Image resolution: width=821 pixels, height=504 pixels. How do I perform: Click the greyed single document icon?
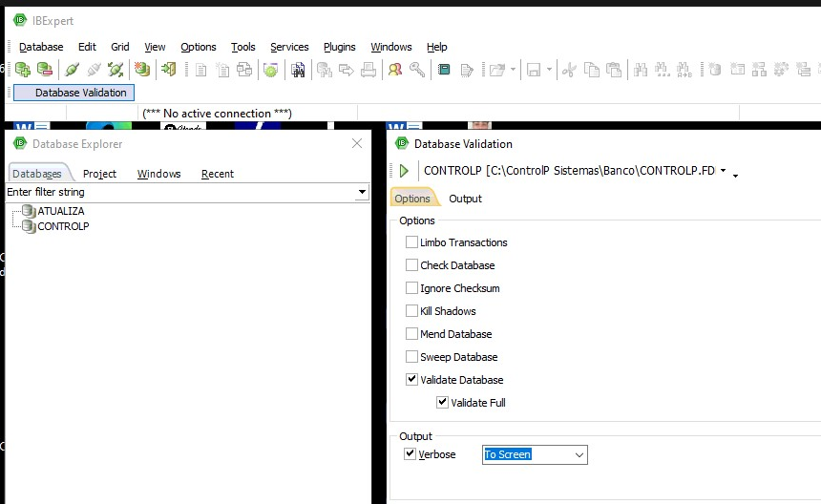coord(200,70)
